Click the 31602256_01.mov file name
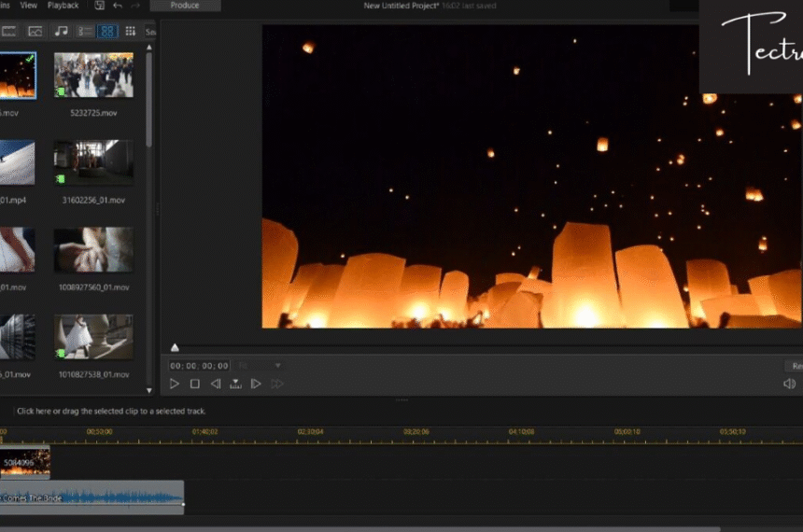The image size is (803, 532). (x=93, y=201)
